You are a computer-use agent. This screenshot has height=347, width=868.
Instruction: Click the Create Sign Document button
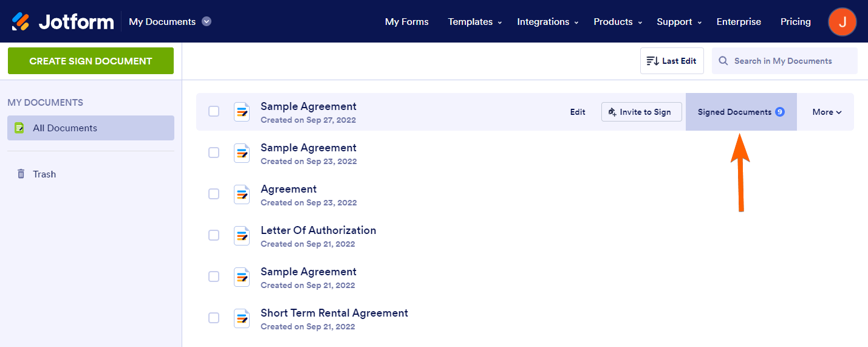(91, 61)
